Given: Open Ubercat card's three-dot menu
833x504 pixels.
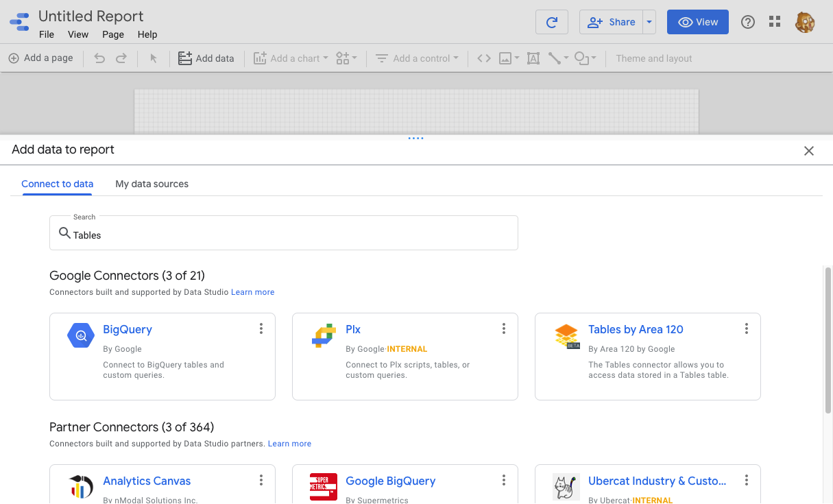Looking at the screenshot, I should point(747,480).
